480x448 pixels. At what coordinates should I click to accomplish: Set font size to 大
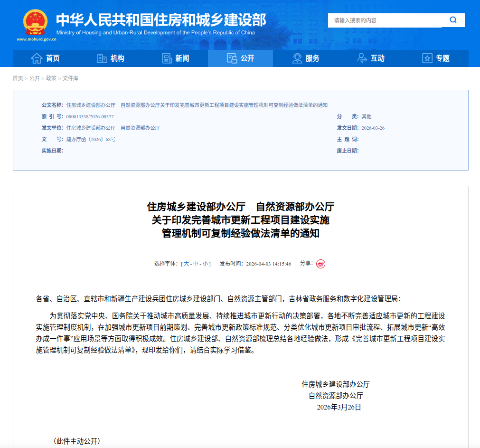pos(187,264)
